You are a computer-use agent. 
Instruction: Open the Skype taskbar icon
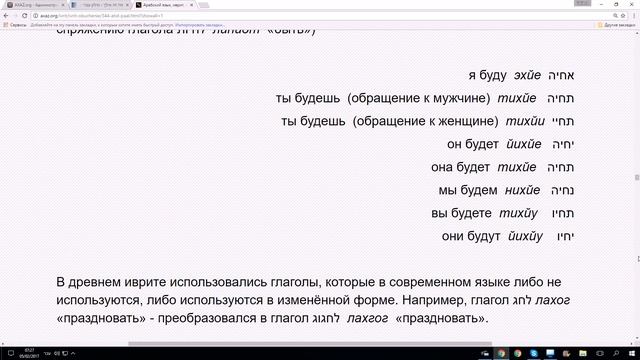point(533,353)
